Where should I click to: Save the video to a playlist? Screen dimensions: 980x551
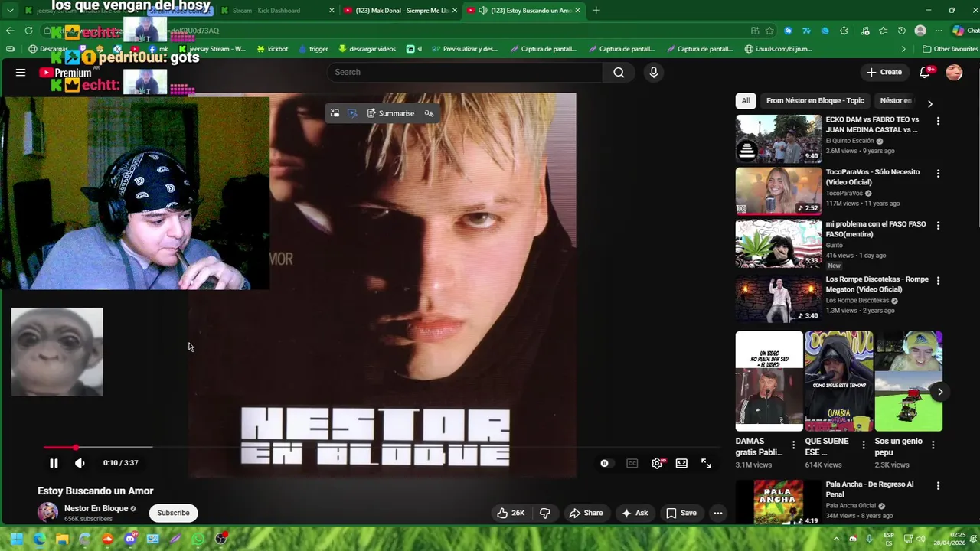(681, 513)
